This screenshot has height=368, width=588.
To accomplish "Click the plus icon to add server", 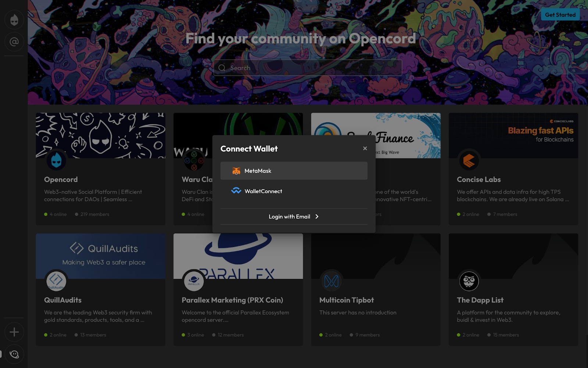I will 14,332.
